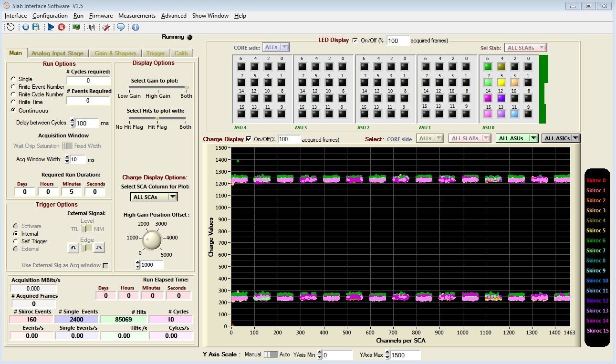This screenshot has height=364, width=616.
Task: Click the green LED 6 in ASU 0
Action: point(488,66)
